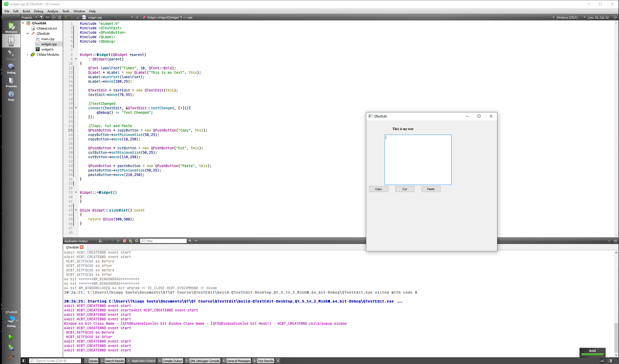
Task: Open the General Messages pane
Action: pos(236,361)
